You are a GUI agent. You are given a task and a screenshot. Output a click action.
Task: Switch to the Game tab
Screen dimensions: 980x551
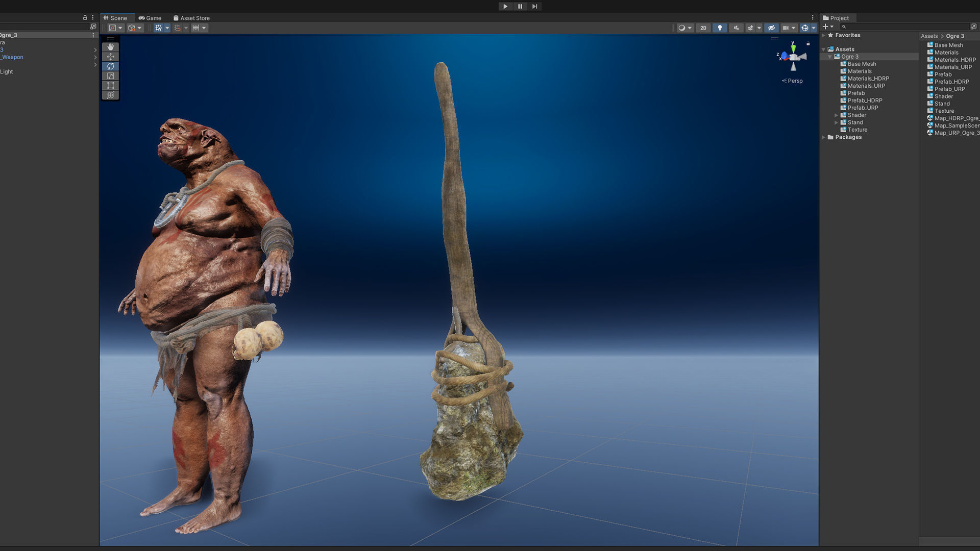[150, 18]
